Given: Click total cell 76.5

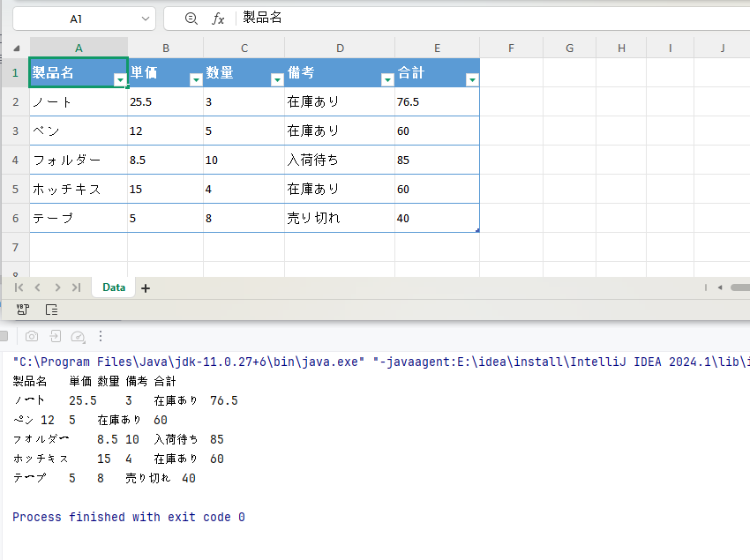Looking at the screenshot, I should pos(437,102).
